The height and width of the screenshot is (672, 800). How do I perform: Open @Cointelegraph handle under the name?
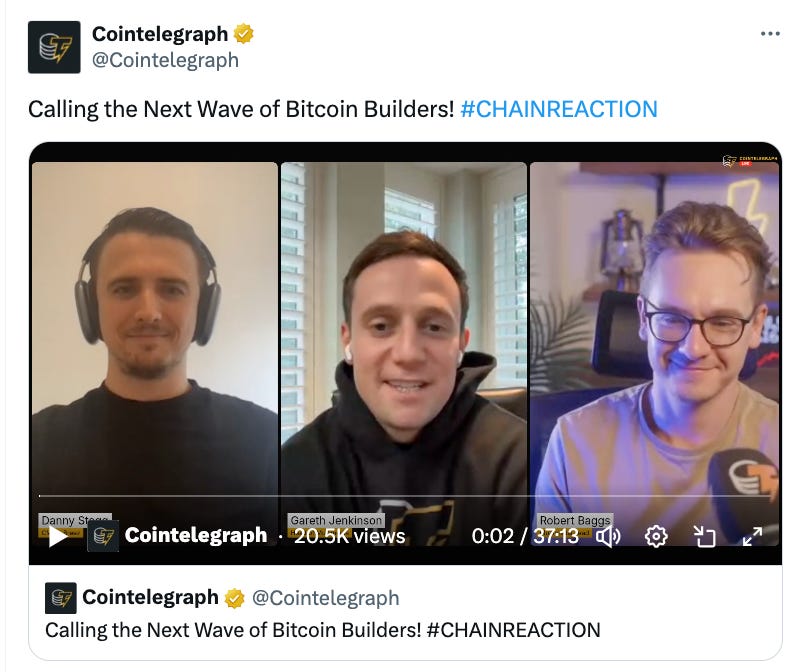coord(165,60)
